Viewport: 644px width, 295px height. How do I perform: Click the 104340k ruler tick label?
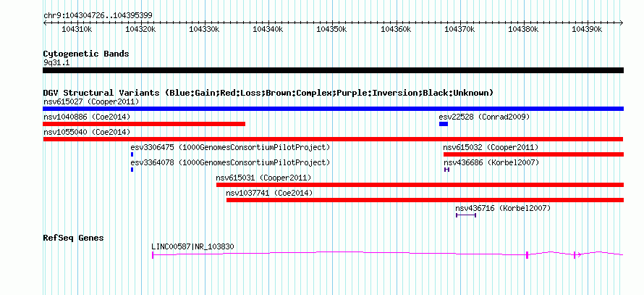[x=268, y=29]
